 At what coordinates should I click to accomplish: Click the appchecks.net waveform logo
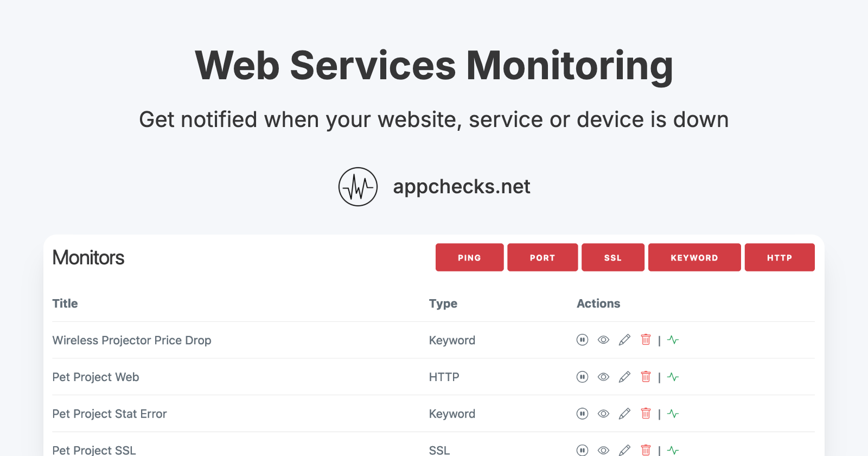pyautogui.click(x=358, y=186)
